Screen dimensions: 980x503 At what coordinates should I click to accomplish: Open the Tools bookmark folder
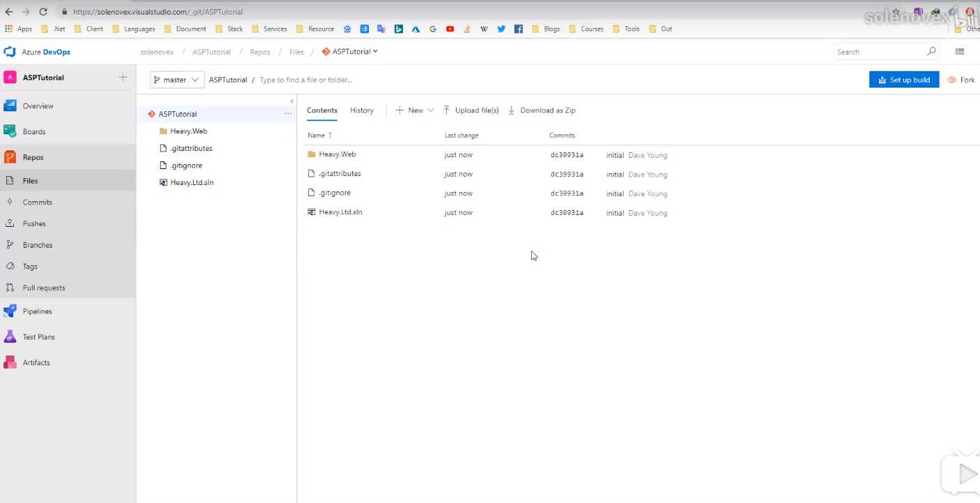(x=626, y=29)
